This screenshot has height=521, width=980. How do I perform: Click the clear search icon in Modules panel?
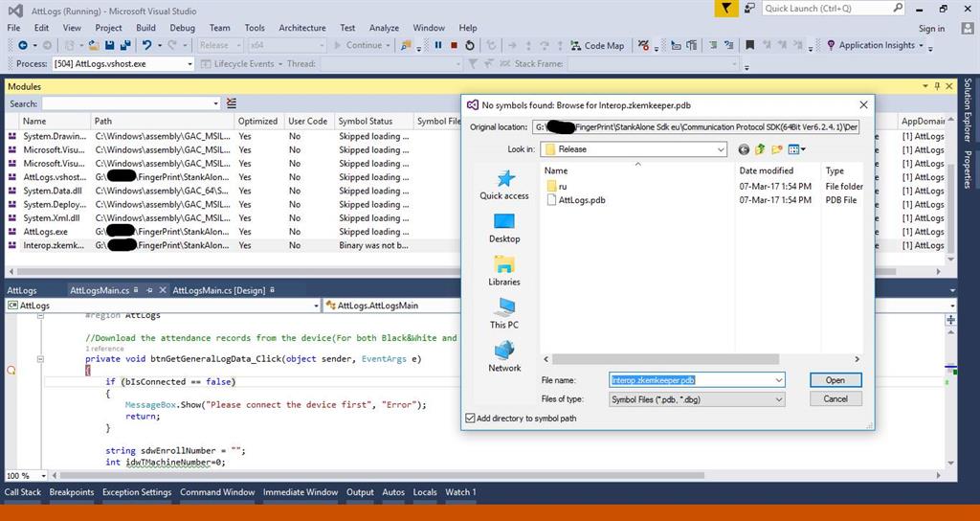(x=232, y=103)
